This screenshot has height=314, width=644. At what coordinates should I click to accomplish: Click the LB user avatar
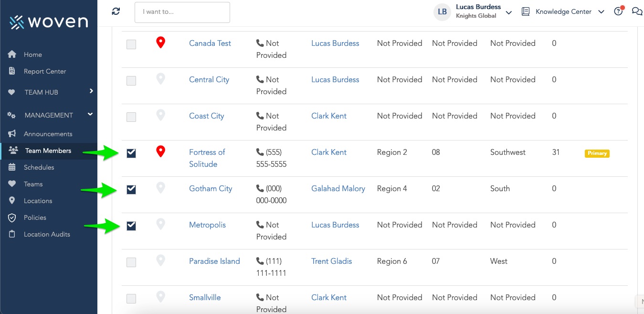(x=443, y=12)
